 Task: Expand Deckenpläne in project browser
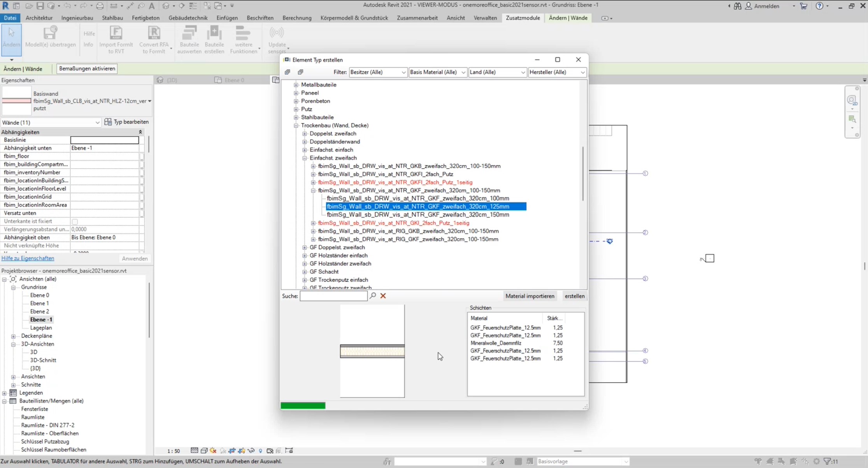pos(13,336)
